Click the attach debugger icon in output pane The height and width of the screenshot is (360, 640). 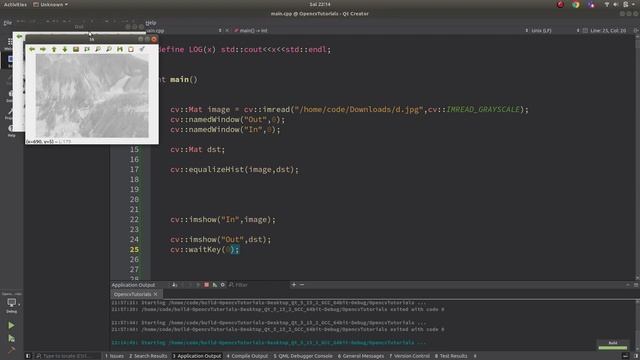point(215,285)
